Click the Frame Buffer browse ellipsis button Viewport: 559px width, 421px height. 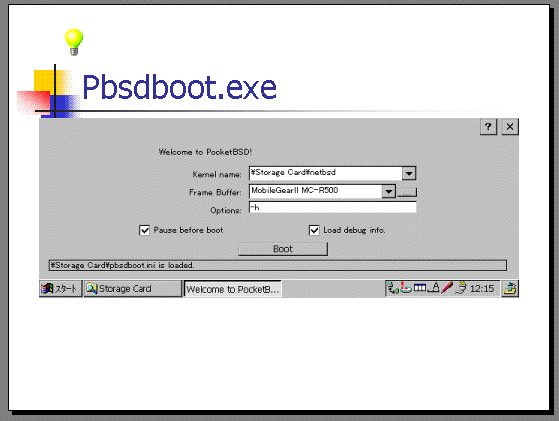[x=407, y=192]
